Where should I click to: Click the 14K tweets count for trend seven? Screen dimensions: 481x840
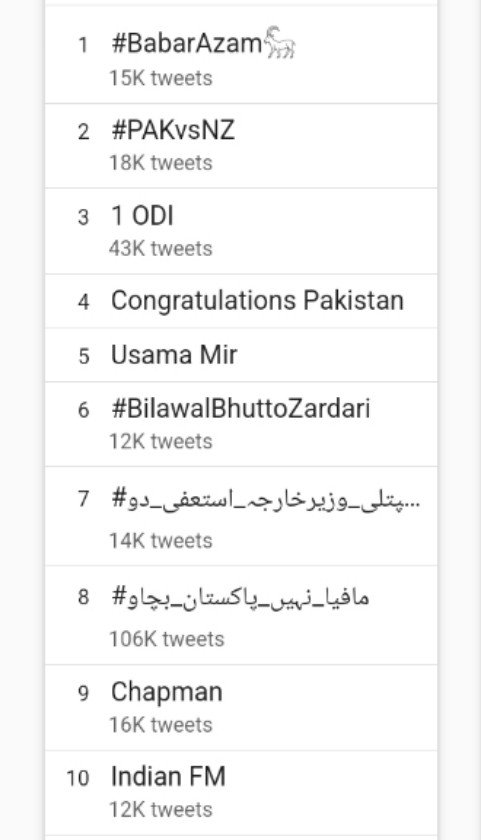tap(161, 541)
